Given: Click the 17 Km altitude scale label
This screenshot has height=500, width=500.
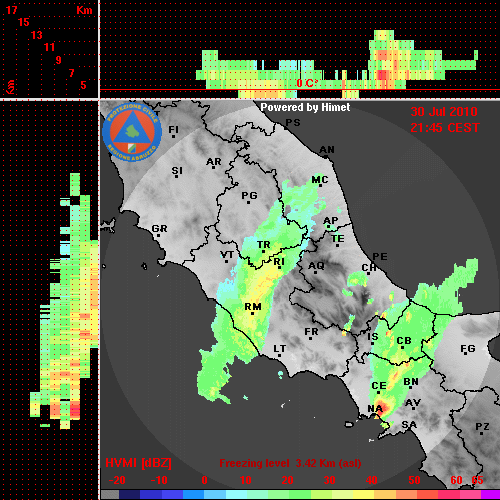Looking at the screenshot, I should (12, 10).
